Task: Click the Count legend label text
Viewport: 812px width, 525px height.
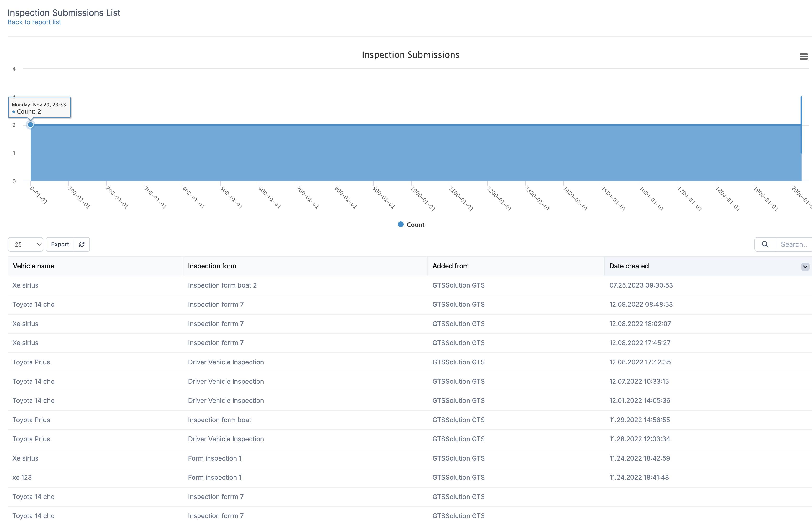Action: [415, 224]
